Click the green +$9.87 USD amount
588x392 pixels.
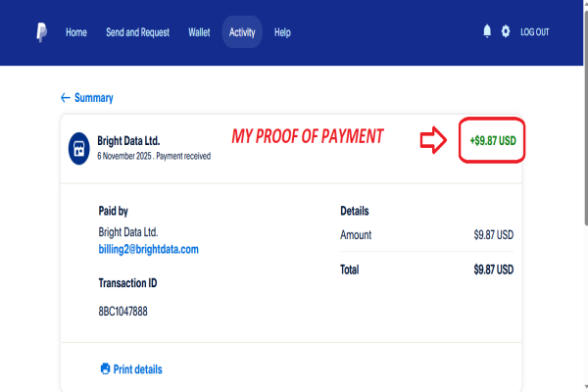(x=493, y=141)
